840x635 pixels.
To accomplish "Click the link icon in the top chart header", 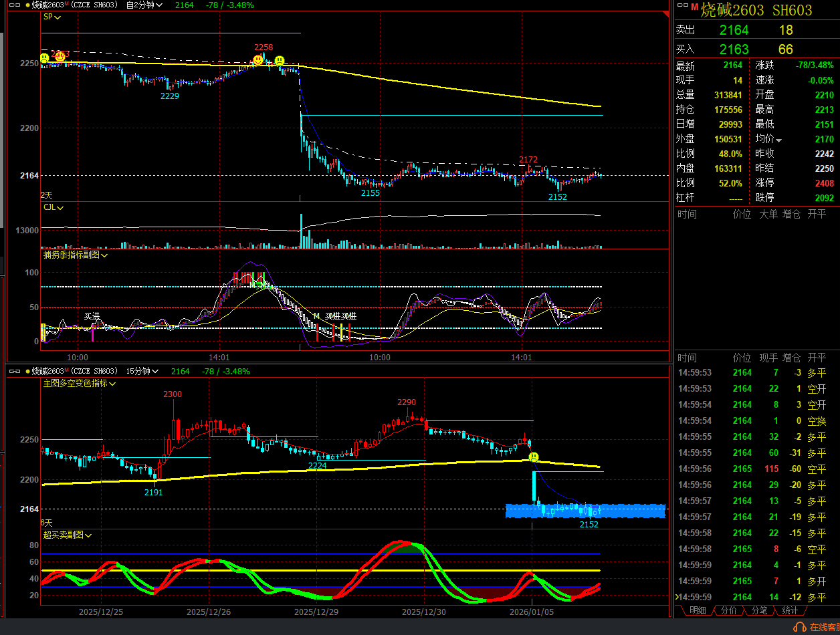I will (14, 5).
